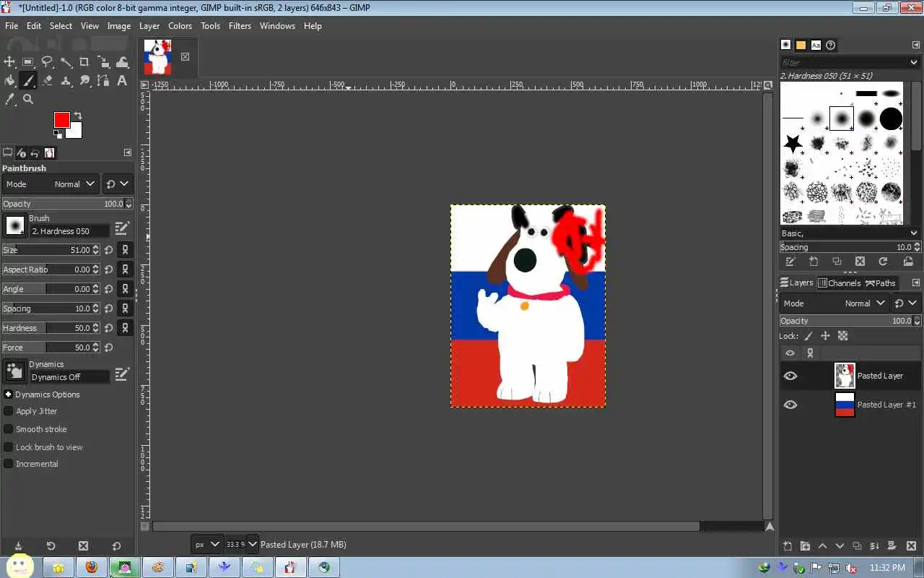Reset colors to default black and white
This screenshot has width=924, height=578.
pos(58,134)
